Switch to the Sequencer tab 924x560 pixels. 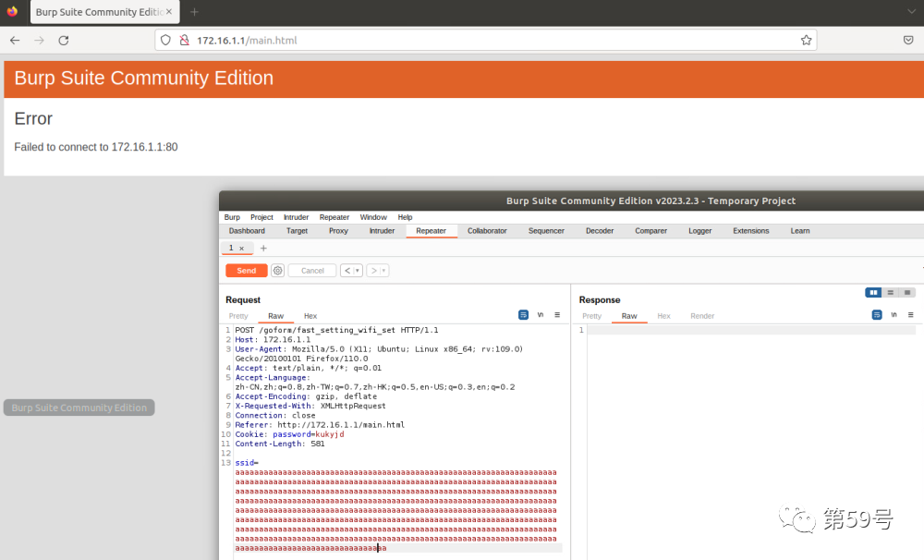point(546,231)
